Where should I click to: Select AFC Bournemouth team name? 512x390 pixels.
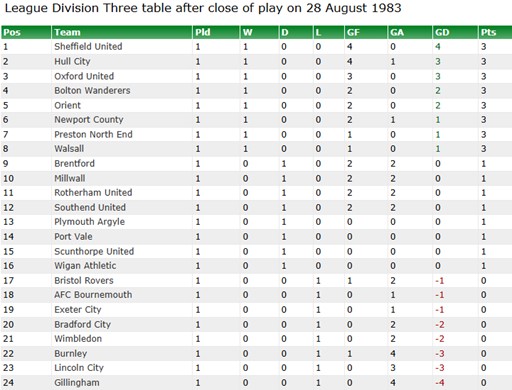point(93,295)
